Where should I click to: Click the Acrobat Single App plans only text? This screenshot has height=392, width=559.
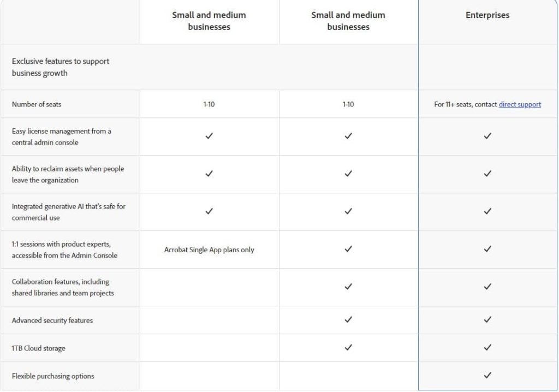click(x=209, y=250)
